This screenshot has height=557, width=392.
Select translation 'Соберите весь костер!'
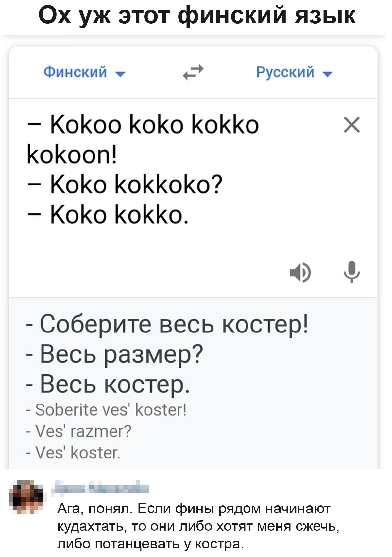pos(173,324)
